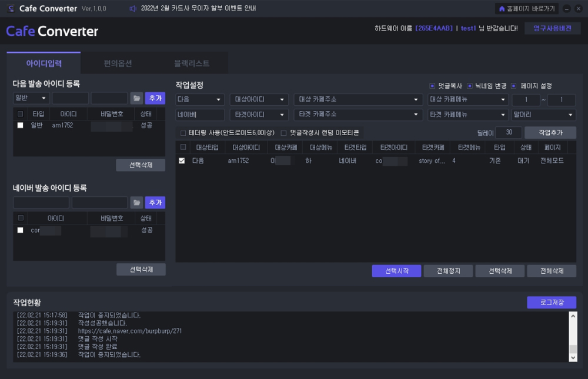Toggle 페이지 설정 checkbox
Image resolution: width=588 pixels, height=379 pixels.
point(514,86)
